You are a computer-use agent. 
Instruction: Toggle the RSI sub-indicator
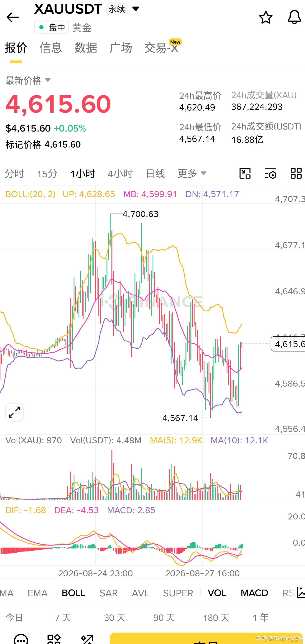(288, 593)
